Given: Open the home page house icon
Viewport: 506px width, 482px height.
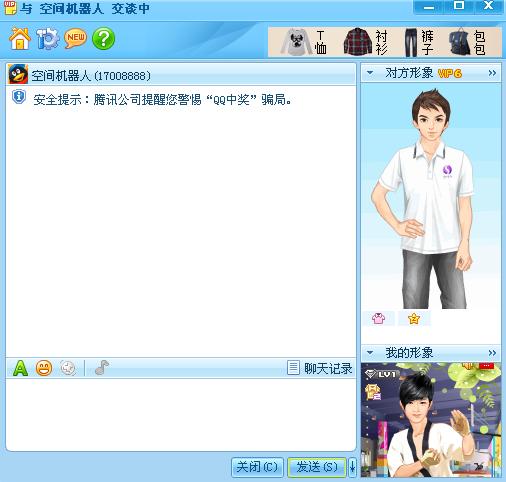Looking at the screenshot, I should 20,39.
